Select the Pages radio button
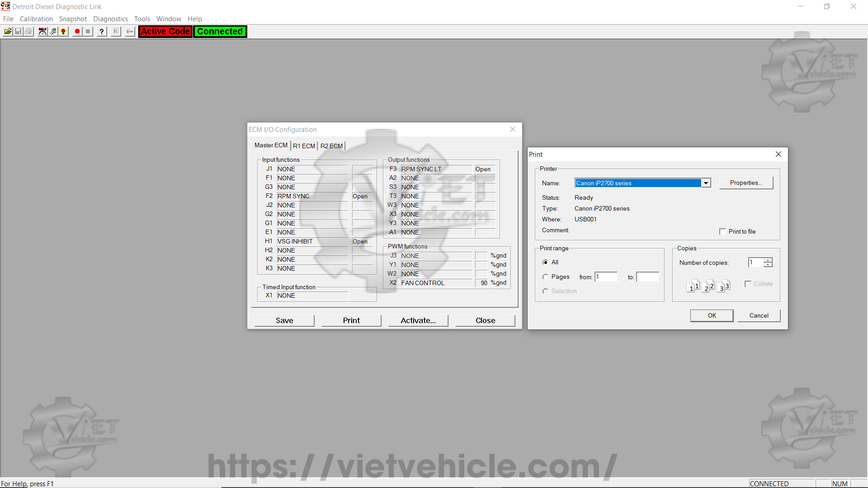Screen dimensions: 868x488 pyautogui.click(x=545, y=277)
